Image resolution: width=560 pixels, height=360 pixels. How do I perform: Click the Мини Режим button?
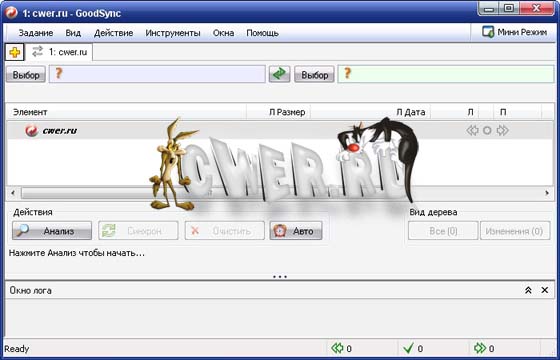514,32
